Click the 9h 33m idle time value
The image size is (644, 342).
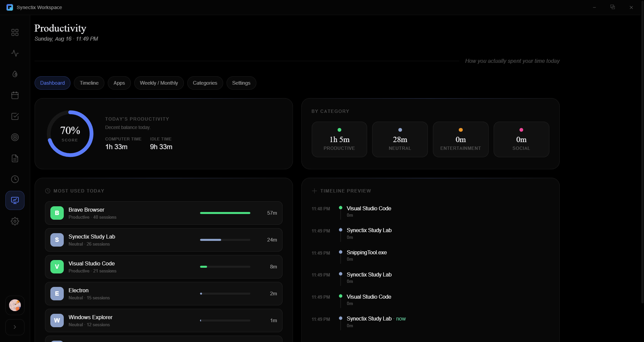161,147
